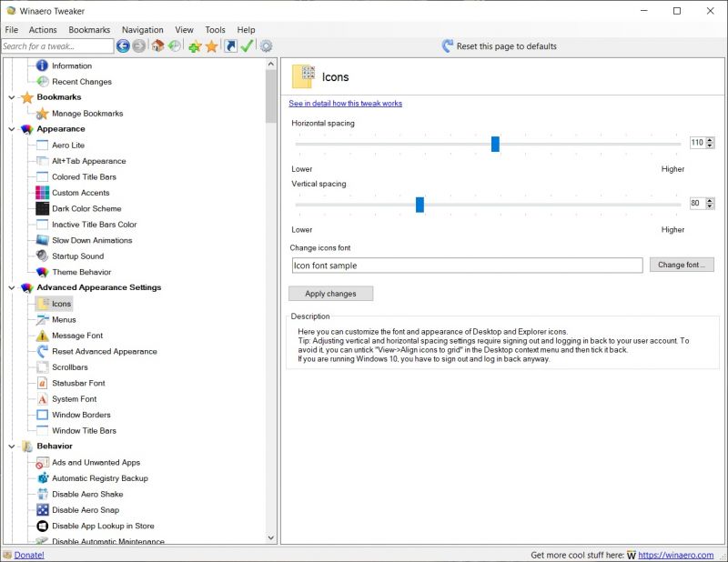Click the grey Forward arrow toolbar icon

point(139,46)
